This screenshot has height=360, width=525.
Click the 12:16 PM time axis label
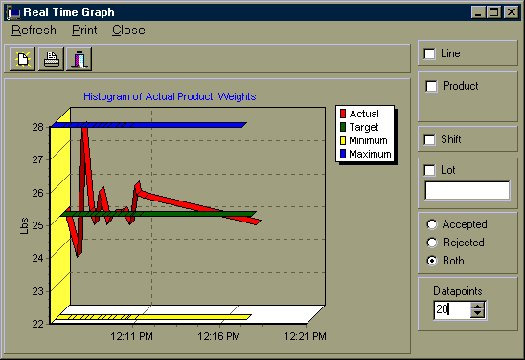(x=218, y=336)
